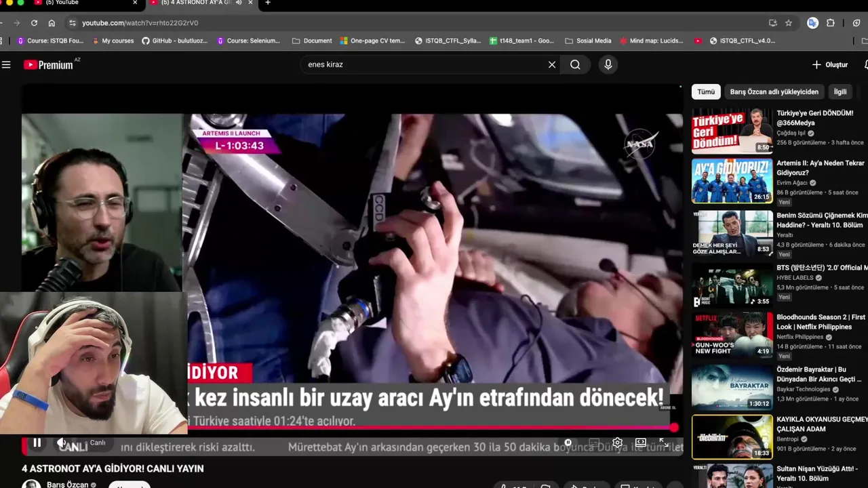Mute the video player volume
This screenshot has height=488, width=868.
(62, 443)
